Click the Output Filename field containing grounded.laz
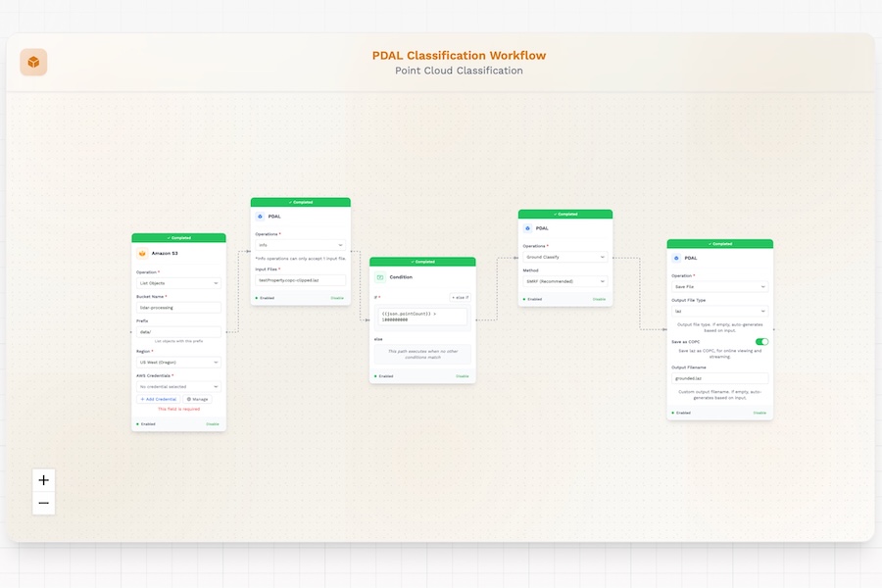This screenshot has width=882, height=588. (x=719, y=378)
